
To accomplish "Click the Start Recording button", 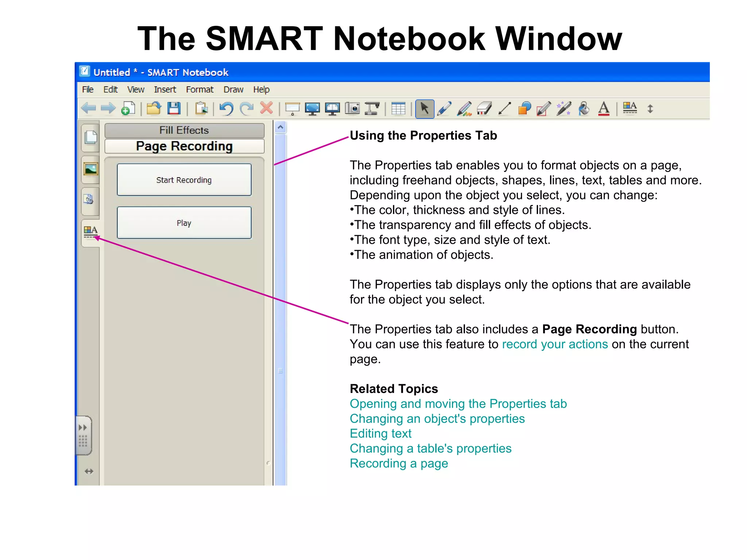I will click(x=184, y=180).
